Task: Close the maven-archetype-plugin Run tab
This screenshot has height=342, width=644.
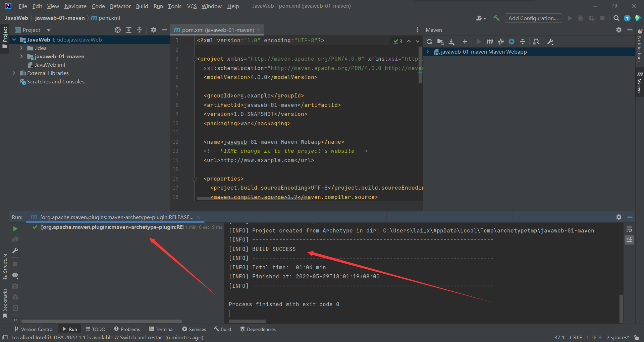Action: click(198, 217)
